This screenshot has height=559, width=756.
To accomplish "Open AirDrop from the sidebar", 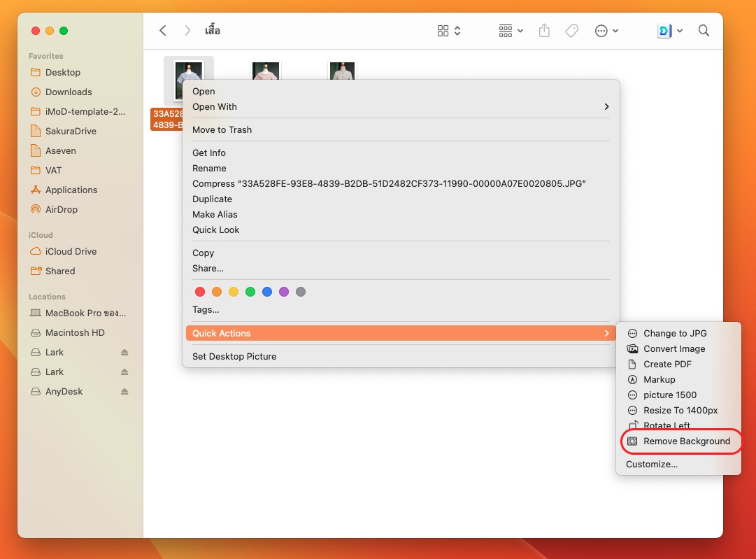I will point(61,209).
